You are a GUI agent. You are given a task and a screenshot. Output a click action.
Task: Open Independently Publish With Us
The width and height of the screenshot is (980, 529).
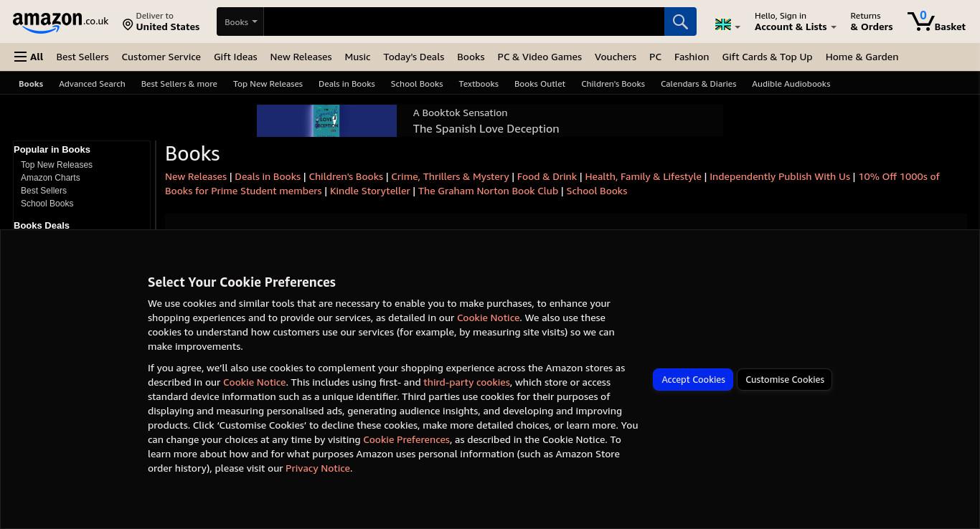[x=780, y=176]
